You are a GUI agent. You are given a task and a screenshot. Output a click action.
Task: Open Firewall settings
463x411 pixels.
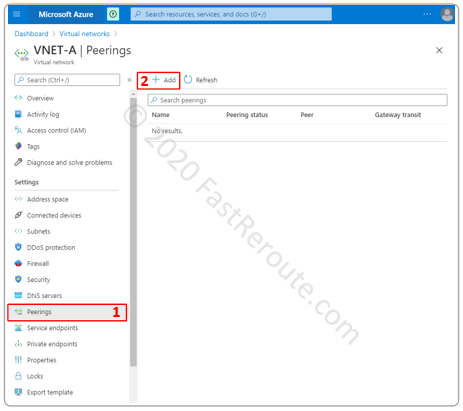click(38, 263)
